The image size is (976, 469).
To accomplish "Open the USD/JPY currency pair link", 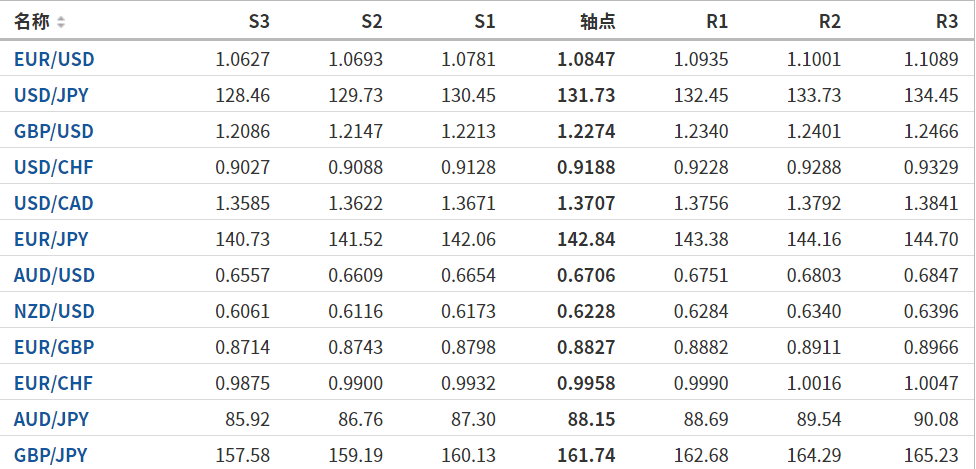I will tap(53, 96).
